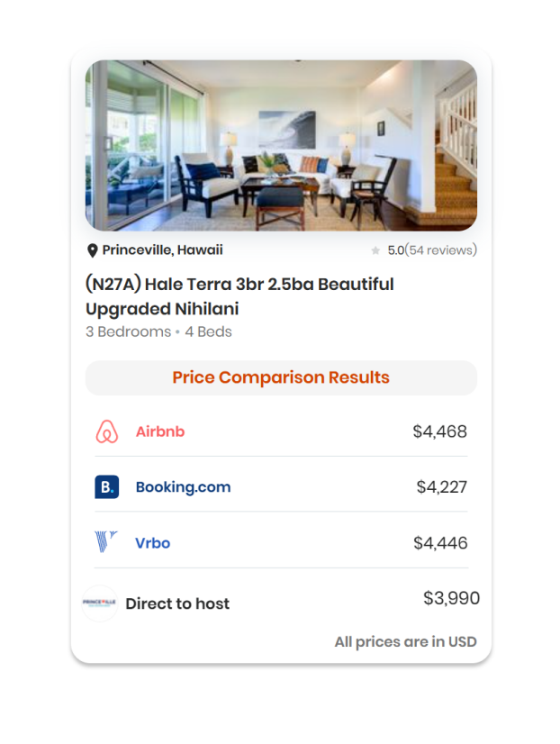Click the rating star icon
Viewport: 560px width, 744px height.
[x=375, y=250]
